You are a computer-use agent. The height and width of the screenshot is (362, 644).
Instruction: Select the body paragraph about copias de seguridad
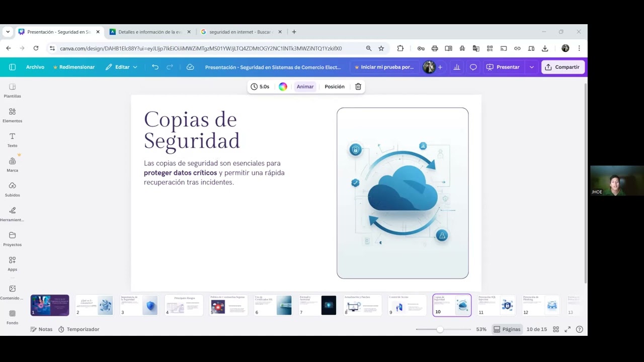[x=214, y=172]
